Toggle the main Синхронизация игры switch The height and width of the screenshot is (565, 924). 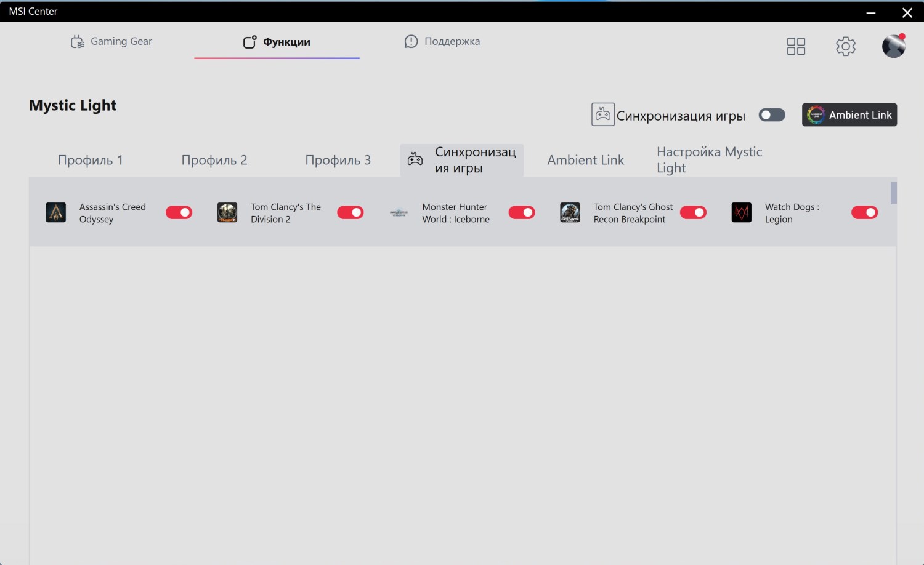pyautogui.click(x=772, y=115)
